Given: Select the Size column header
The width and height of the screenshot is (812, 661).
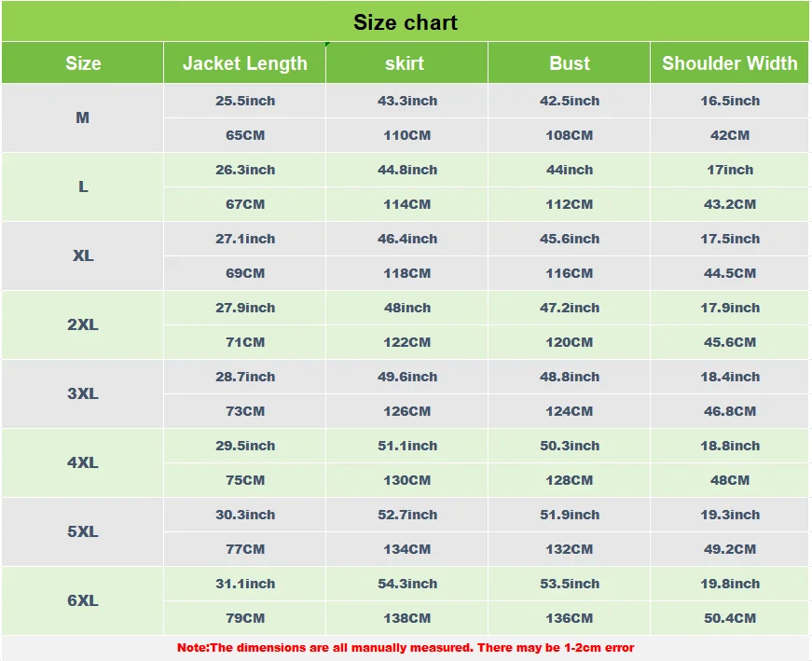Looking at the screenshot, I should point(83,63).
